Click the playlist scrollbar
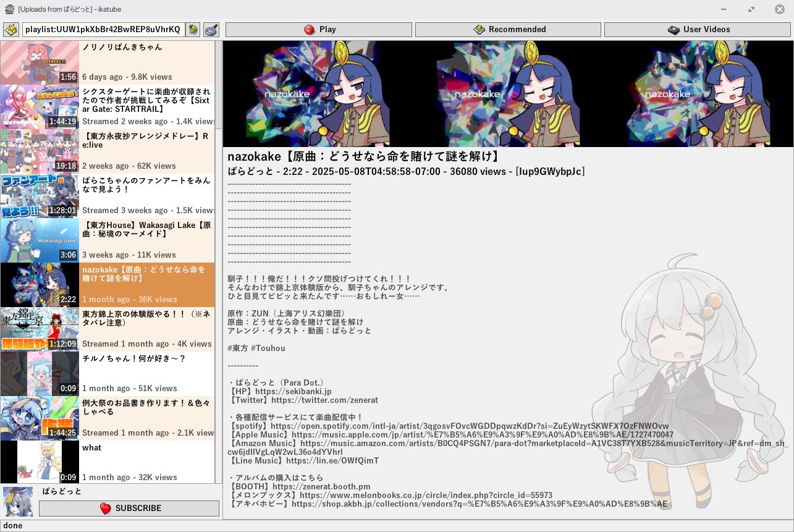Viewport: 794px width, 532px height. click(x=218, y=262)
